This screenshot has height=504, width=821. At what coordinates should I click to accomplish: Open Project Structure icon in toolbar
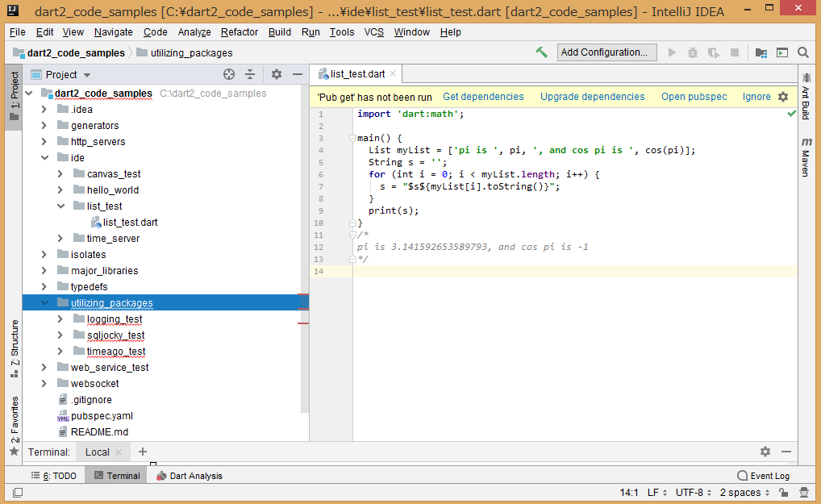761,52
